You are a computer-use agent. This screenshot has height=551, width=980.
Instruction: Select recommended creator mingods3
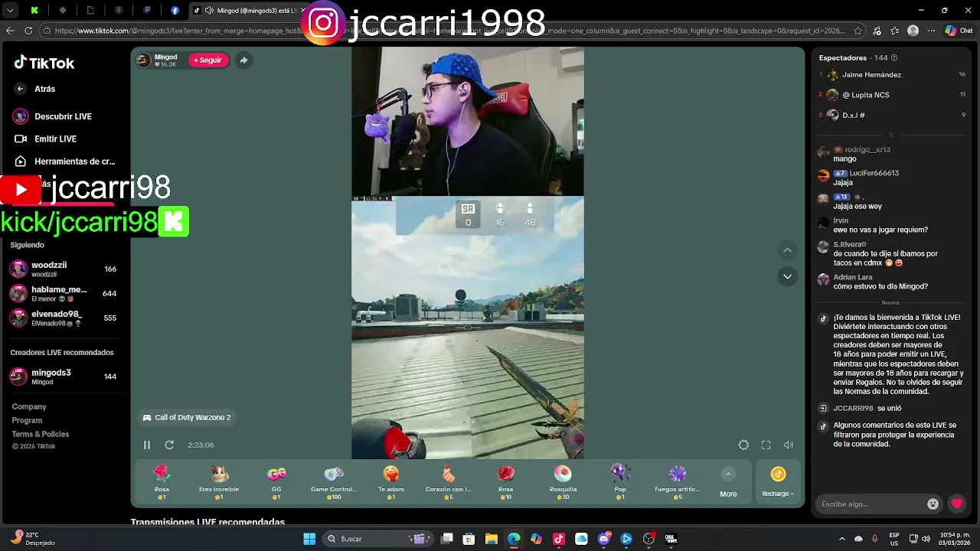click(63, 376)
